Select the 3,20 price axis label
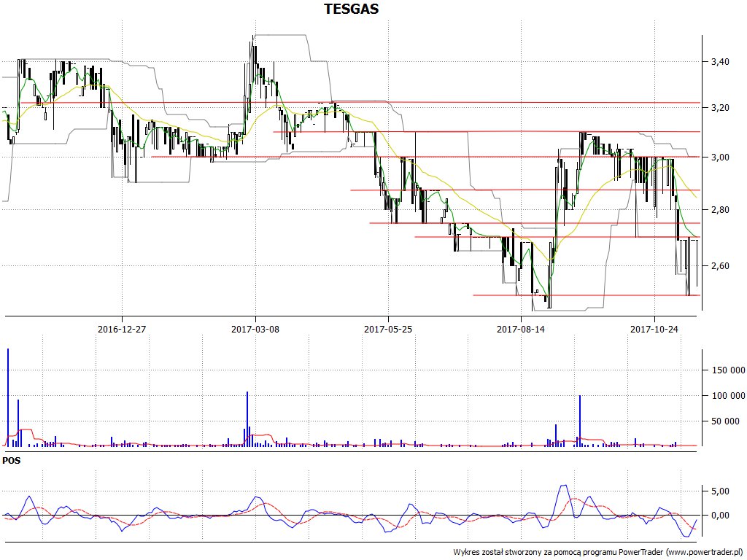Screen dimensions: 747x560 coord(720,108)
